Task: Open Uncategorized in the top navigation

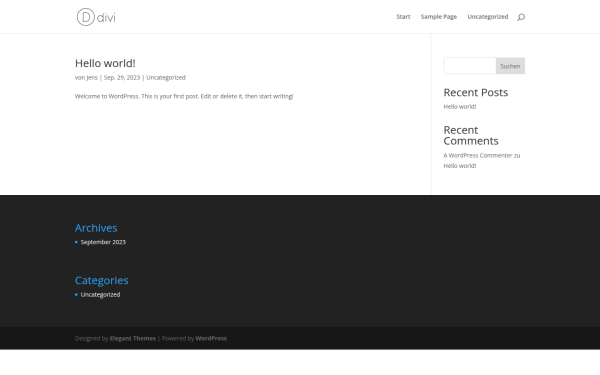Action: pyautogui.click(x=488, y=17)
